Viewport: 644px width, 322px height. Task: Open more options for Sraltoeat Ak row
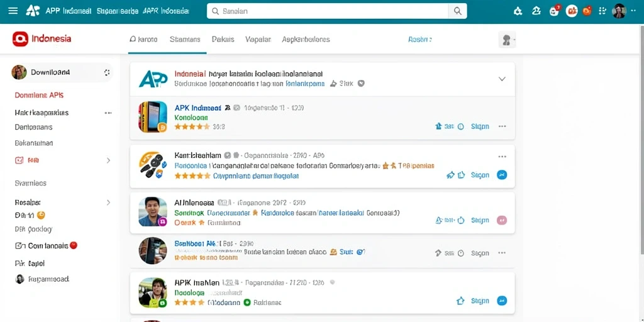pos(502,253)
